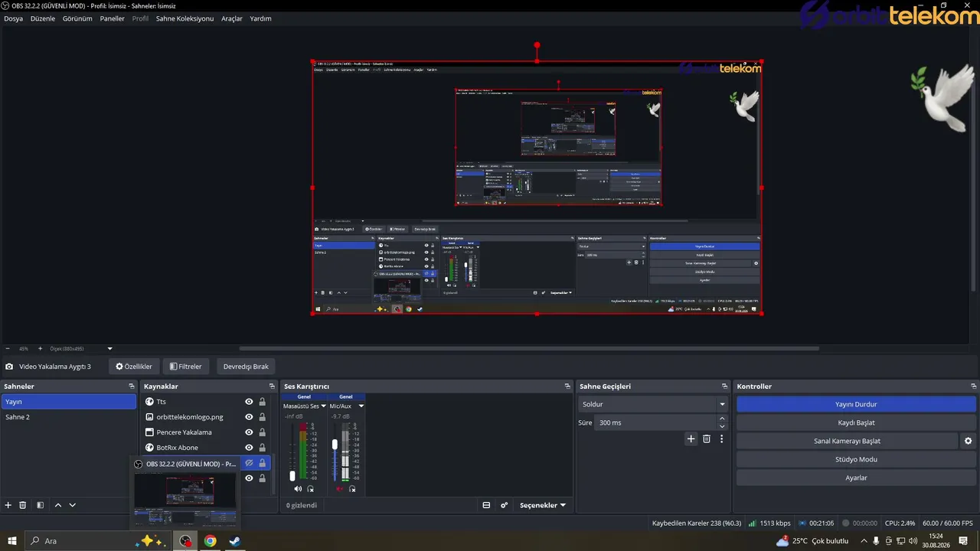Screen dimensions: 980x551
Task: Click the Yayını Durdur button
Action: coord(856,404)
